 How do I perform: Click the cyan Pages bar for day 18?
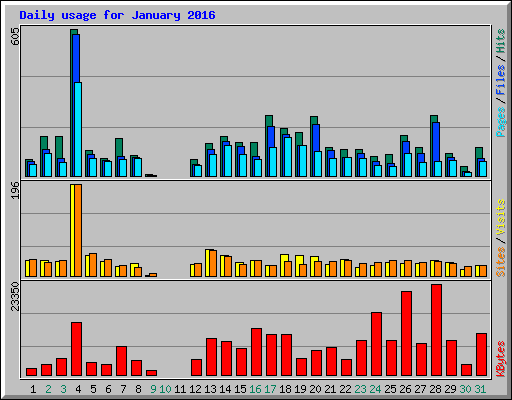[288, 157]
